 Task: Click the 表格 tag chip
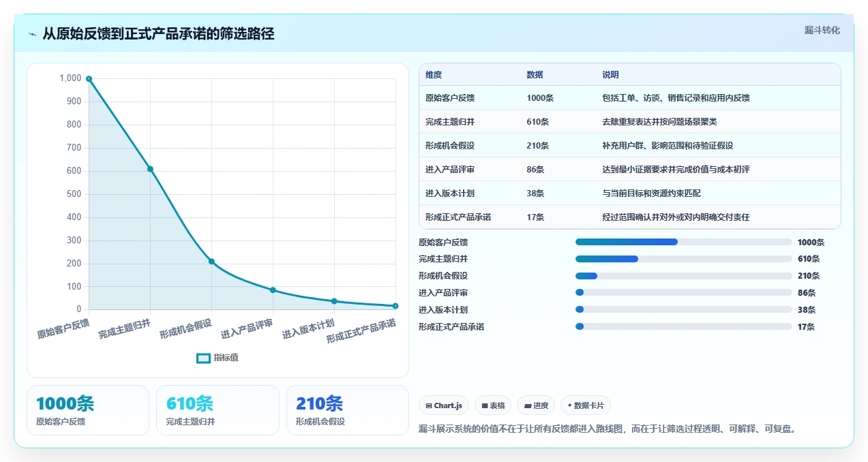pos(493,405)
